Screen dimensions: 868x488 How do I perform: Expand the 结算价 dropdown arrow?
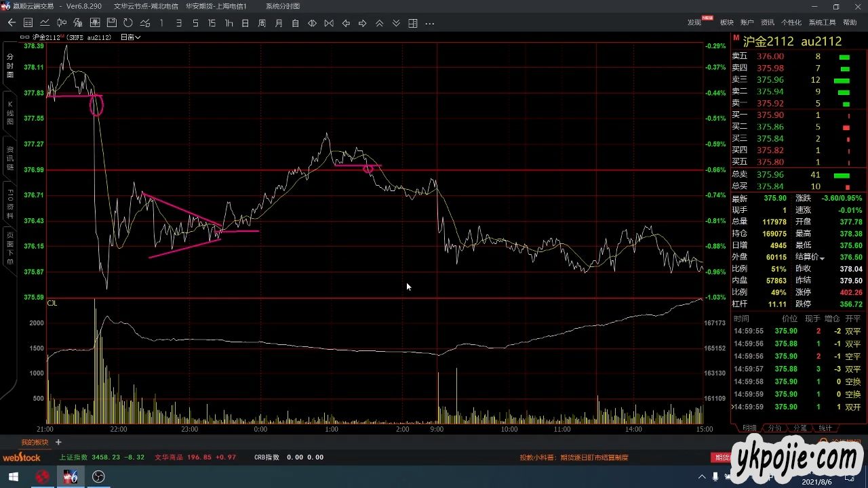click(x=822, y=258)
